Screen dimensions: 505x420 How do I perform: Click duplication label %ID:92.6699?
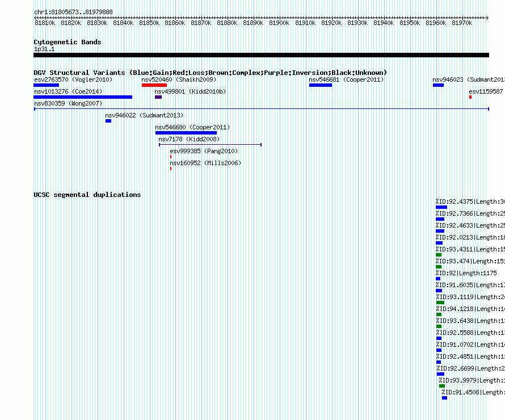471,368
